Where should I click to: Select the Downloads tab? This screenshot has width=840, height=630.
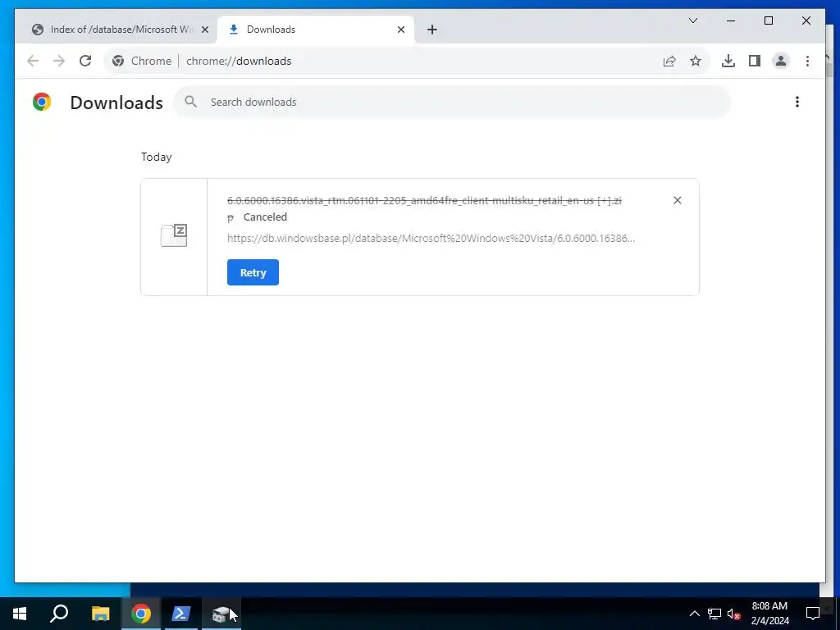315,30
